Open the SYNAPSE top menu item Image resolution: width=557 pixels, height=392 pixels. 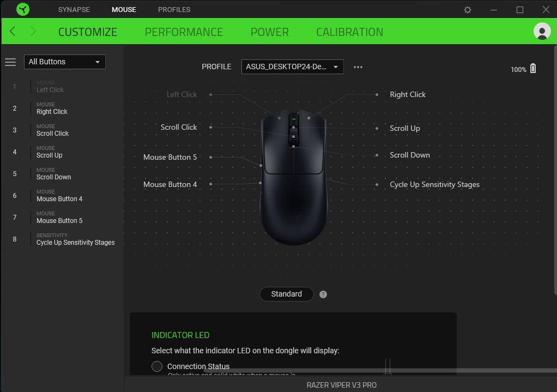click(74, 9)
